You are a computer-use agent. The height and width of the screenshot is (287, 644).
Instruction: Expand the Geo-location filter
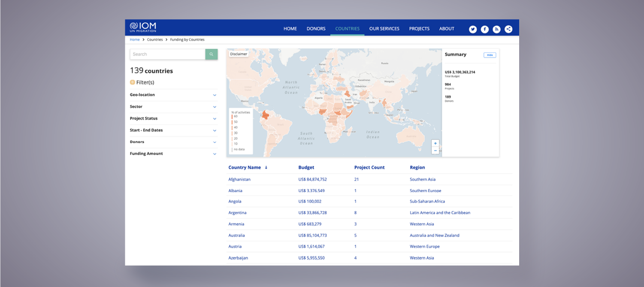click(173, 95)
